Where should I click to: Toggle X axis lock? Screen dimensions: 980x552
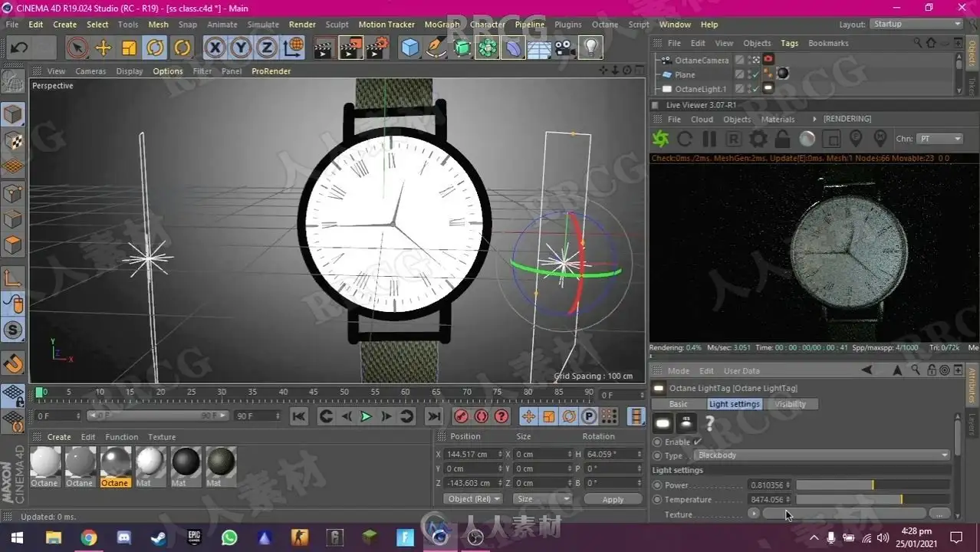[x=215, y=48]
